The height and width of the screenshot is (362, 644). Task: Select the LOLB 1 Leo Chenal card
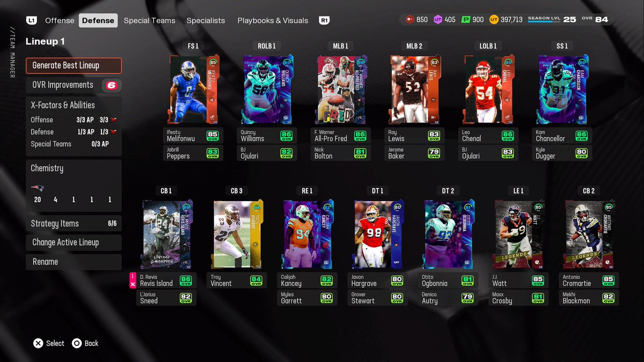coord(488,90)
